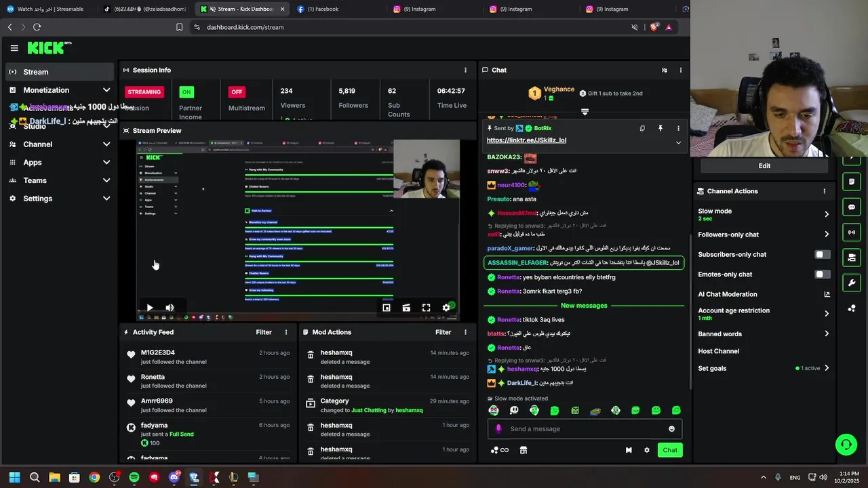Viewport: 868px width, 488px height.
Task: Open Mod Actions Filter
Action: tap(443, 332)
